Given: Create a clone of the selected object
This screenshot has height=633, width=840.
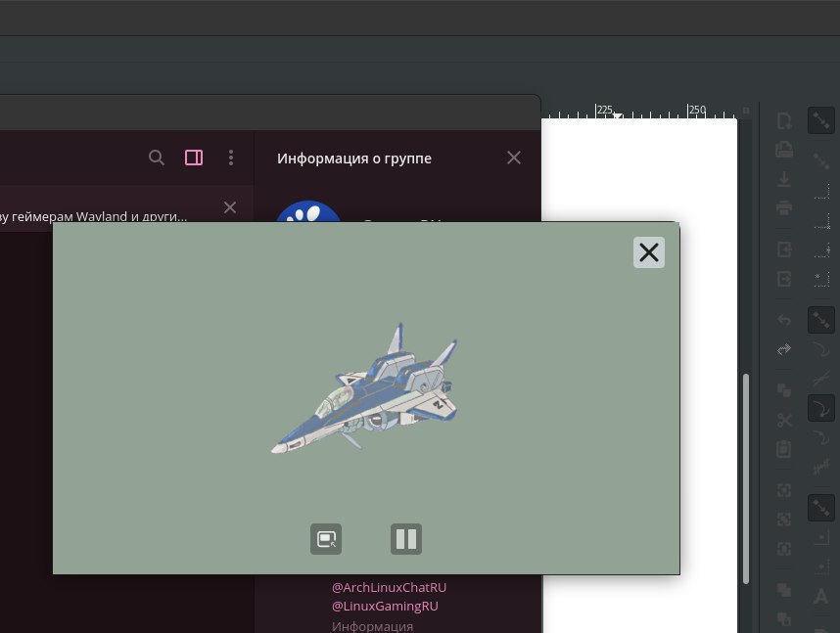Looking at the screenshot, I should coord(784,619).
